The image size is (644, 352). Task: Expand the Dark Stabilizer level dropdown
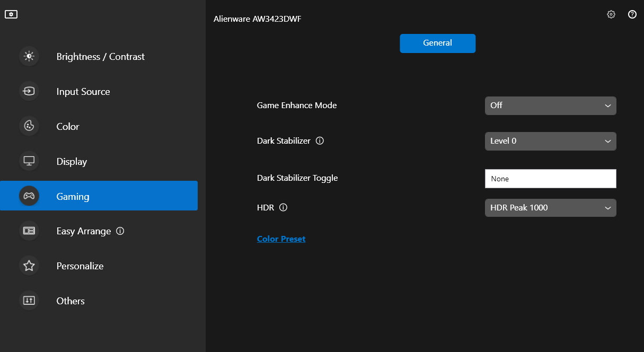[x=550, y=141]
